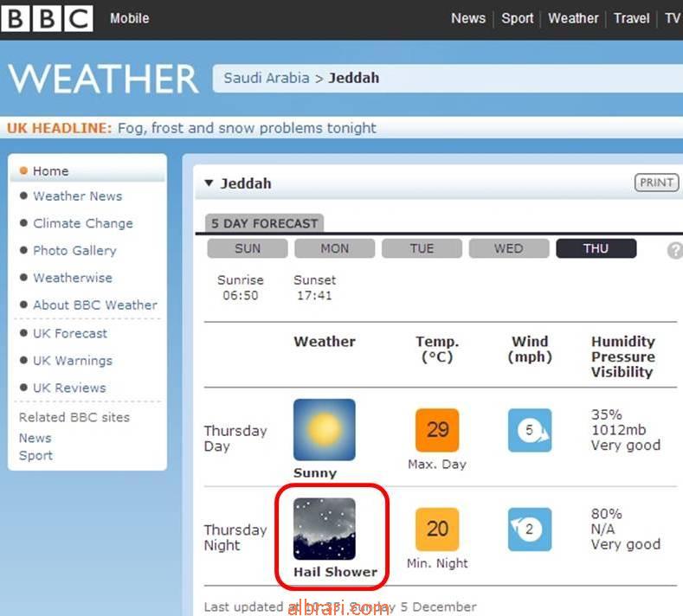Open Weather News in sidebar

click(78, 196)
